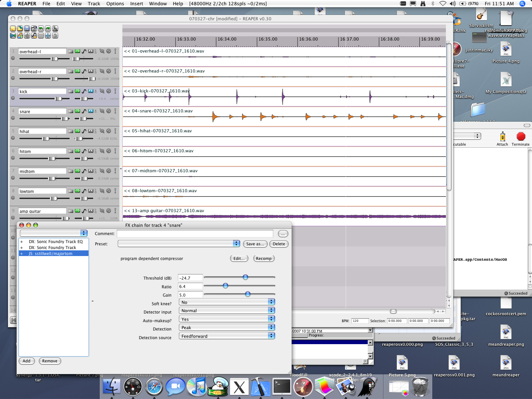The width and height of the screenshot is (532, 399).
Task: Open Detection source dropdown showing Feedforward
Action: tap(227, 336)
